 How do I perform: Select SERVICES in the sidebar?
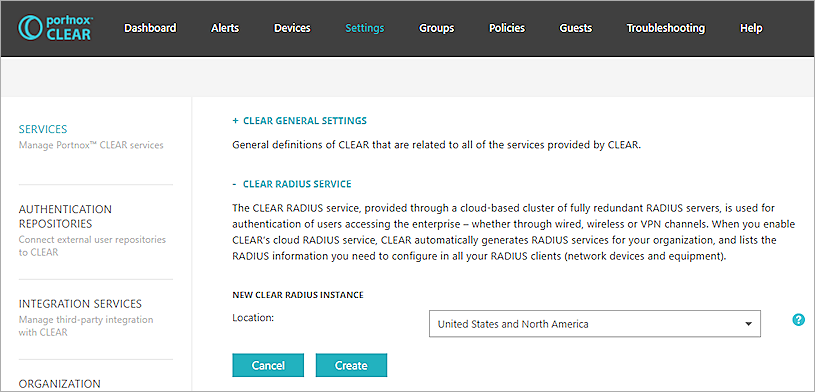coord(43,129)
